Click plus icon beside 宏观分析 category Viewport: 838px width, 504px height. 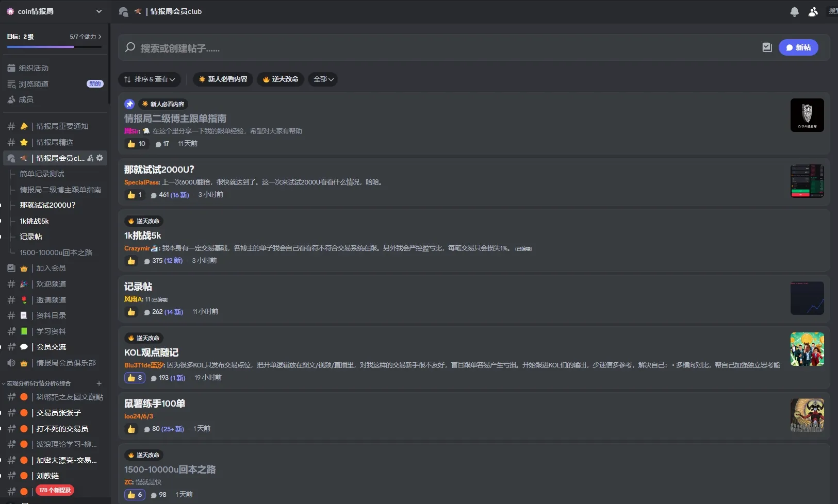(x=99, y=383)
